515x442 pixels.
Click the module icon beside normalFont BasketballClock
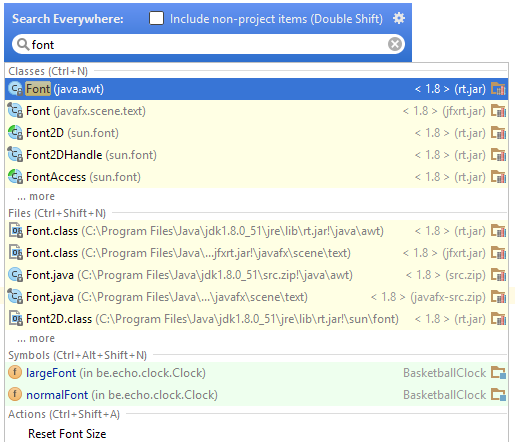(498, 395)
